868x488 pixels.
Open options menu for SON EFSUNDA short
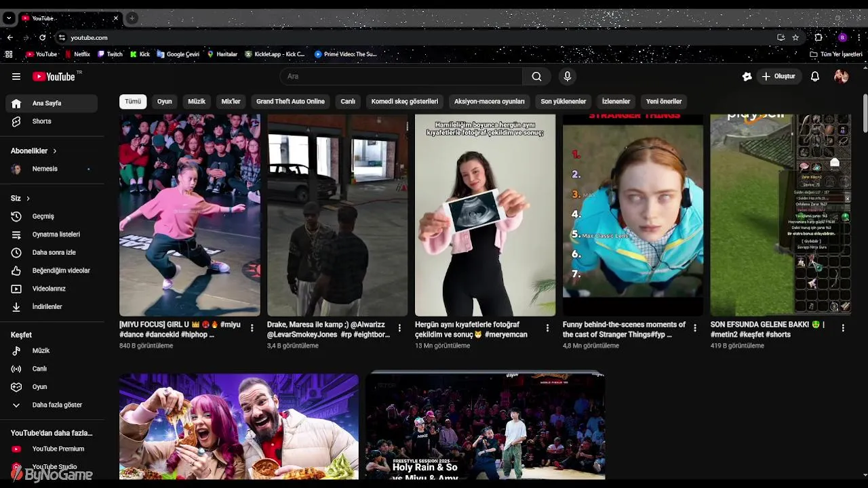click(x=843, y=328)
